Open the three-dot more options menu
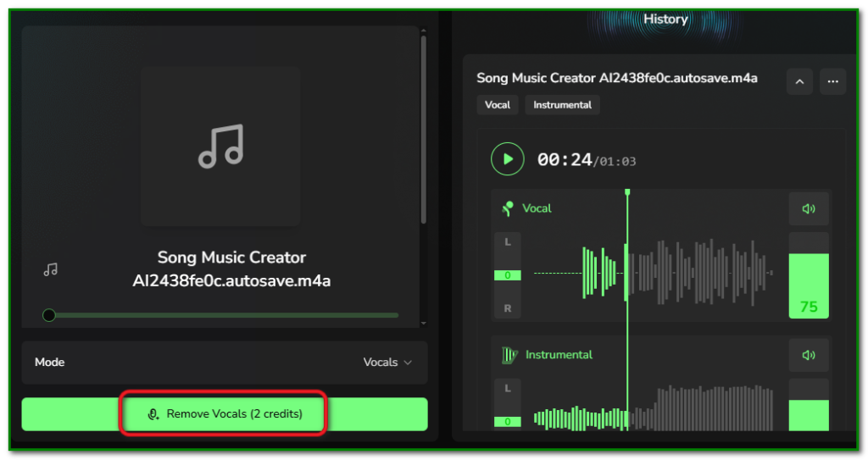The width and height of the screenshot is (868, 460). (832, 81)
